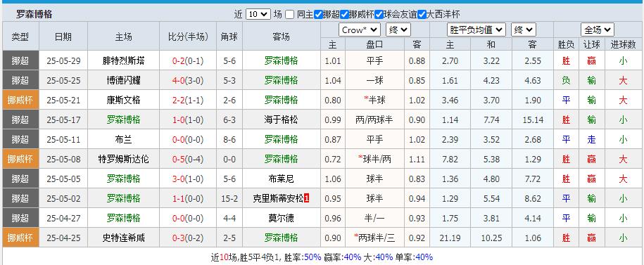This screenshot has width=644, height=265.
Task: Click the 10.25 draw odds value
Action: (491, 238)
